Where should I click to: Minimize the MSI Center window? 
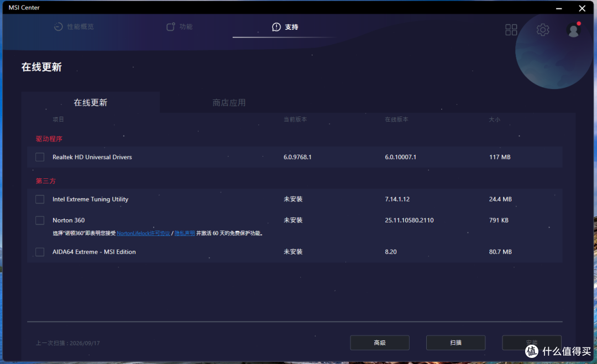coord(559,8)
